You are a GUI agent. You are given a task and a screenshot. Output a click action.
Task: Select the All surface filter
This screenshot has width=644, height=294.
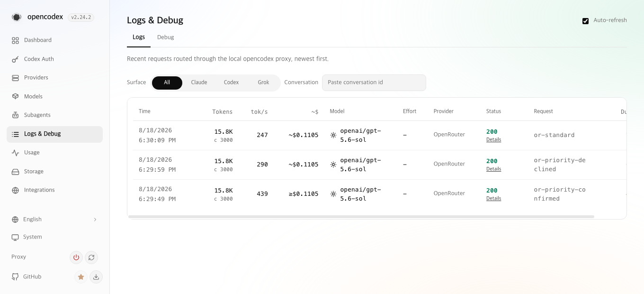click(x=167, y=83)
